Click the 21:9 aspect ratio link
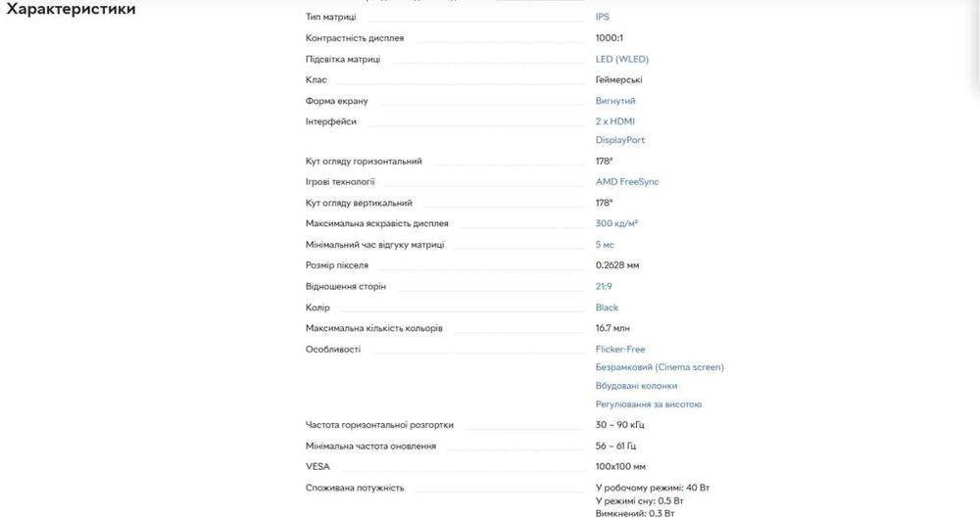 click(605, 286)
